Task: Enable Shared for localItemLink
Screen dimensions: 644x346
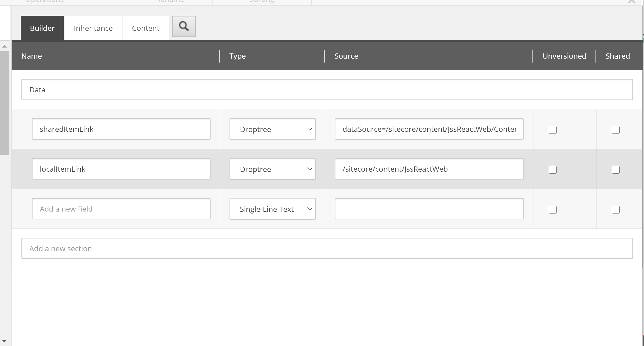Action: (615, 169)
